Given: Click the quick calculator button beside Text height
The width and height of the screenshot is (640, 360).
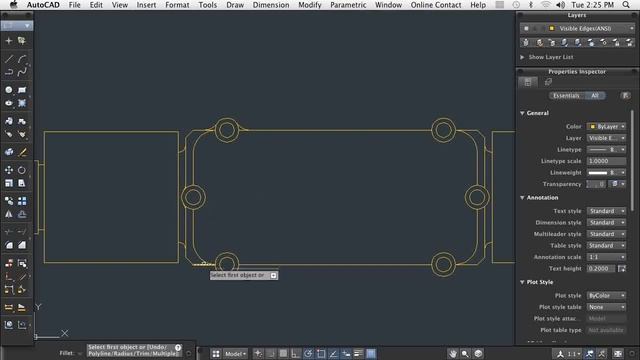Looking at the screenshot, I should [x=622, y=269].
